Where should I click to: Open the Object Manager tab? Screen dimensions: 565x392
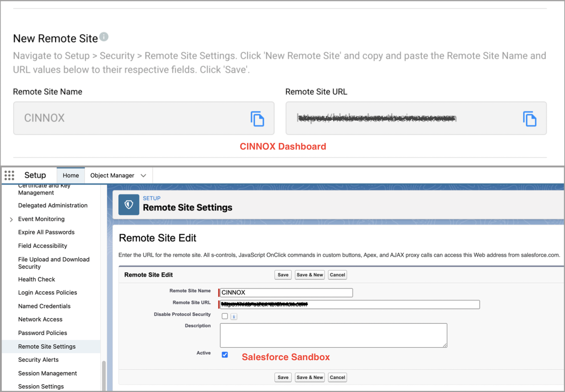[x=112, y=175]
